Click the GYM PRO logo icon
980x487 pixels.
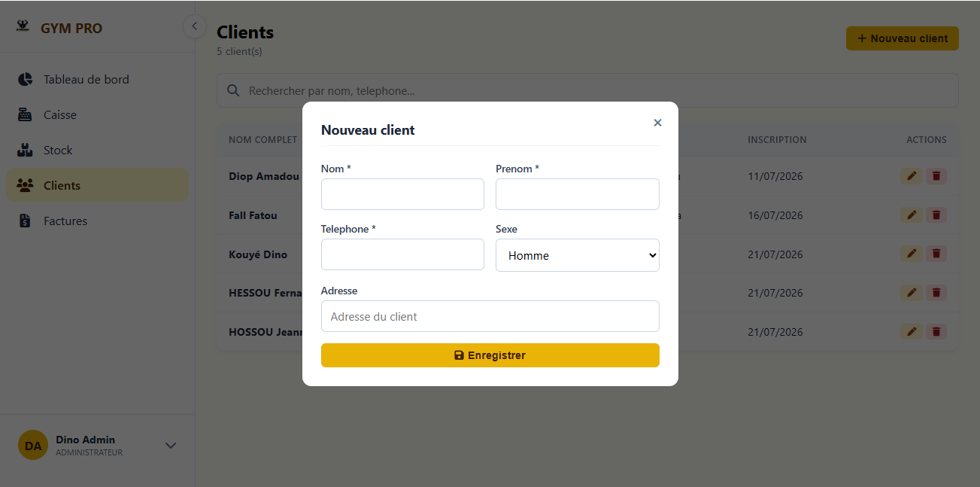(x=23, y=27)
